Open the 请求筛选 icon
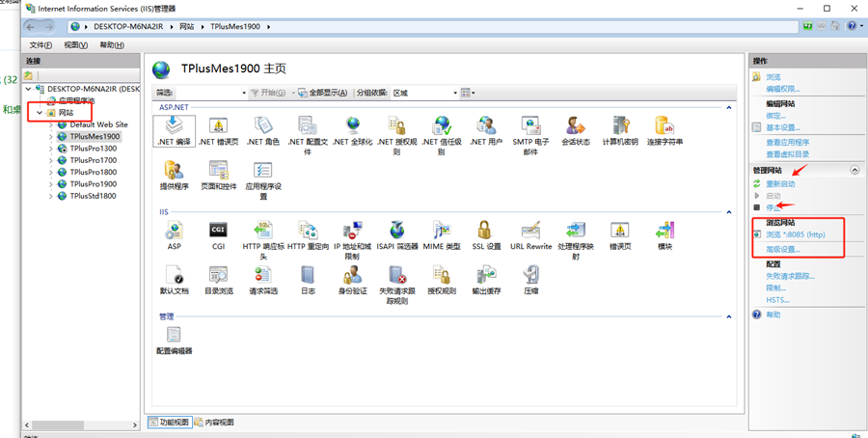 coord(263,279)
